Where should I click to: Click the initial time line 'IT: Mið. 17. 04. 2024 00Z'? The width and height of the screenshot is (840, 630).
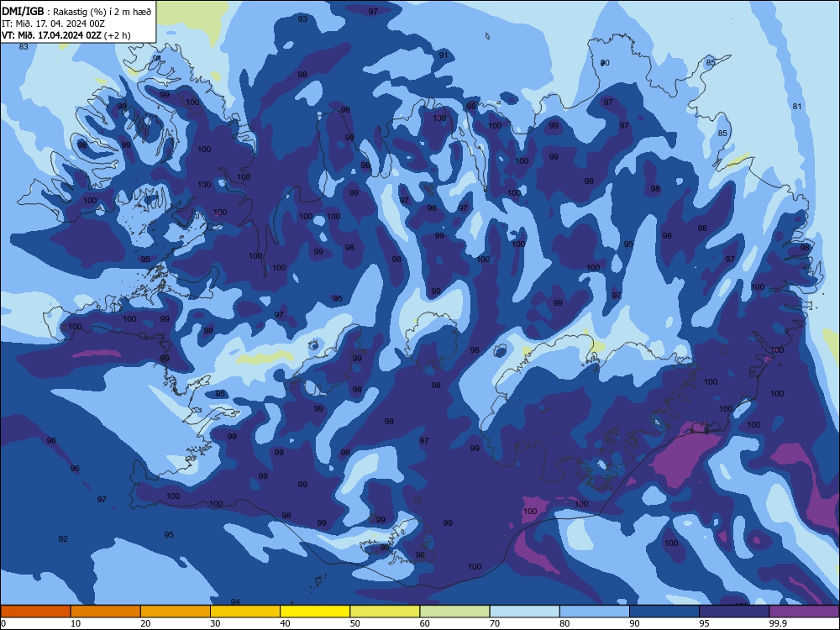click(53, 24)
